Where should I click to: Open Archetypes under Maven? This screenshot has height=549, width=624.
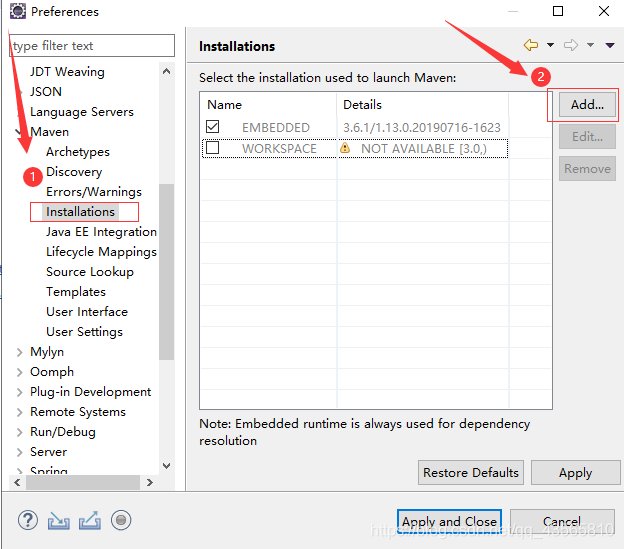(78, 152)
